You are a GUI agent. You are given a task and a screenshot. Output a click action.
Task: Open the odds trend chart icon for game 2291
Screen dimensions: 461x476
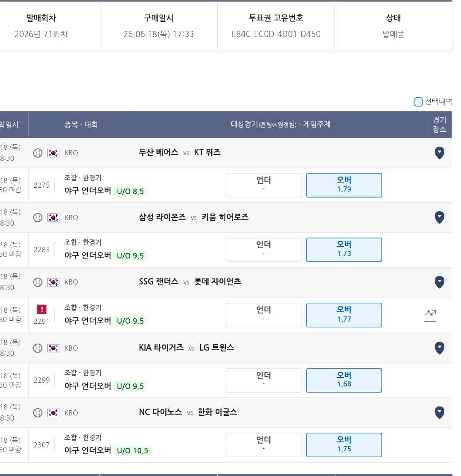pyautogui.click(x=430, y=315)
